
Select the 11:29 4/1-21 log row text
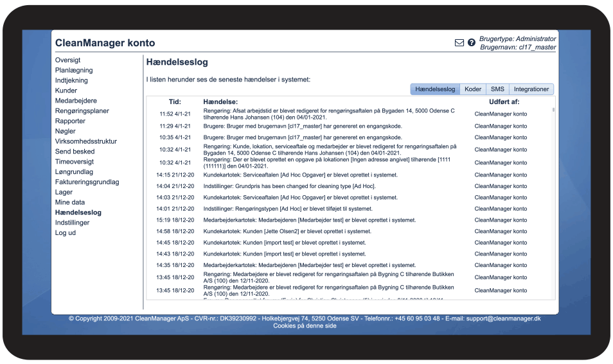pyautogui.click(x=303, y=126)
